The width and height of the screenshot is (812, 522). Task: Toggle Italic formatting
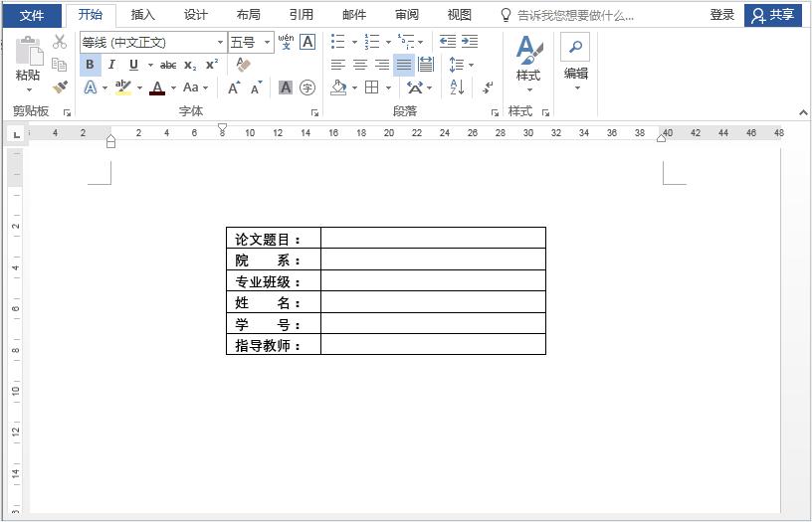click(x=111, y=65)
